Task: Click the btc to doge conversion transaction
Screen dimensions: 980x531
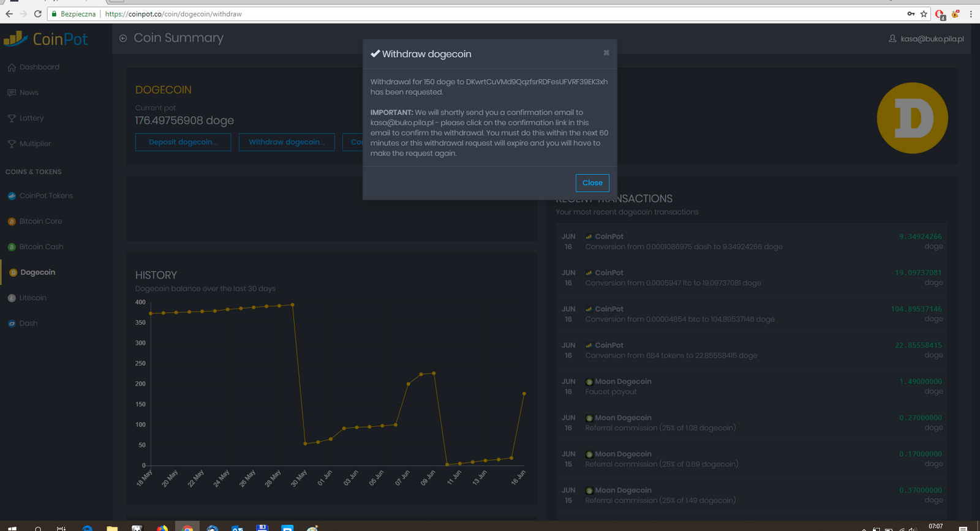Action: tap(752, 314)
